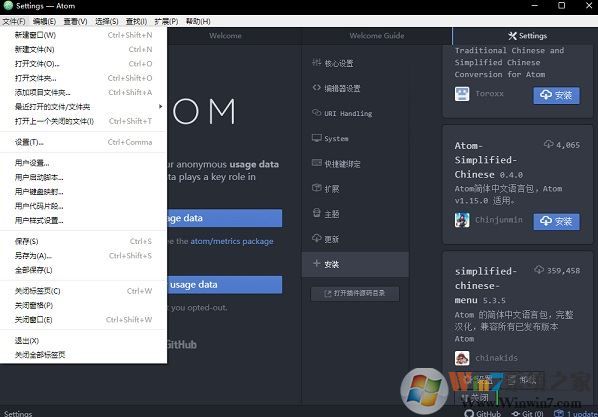Open 编辑器设置 code icon section

coord(355,89)
